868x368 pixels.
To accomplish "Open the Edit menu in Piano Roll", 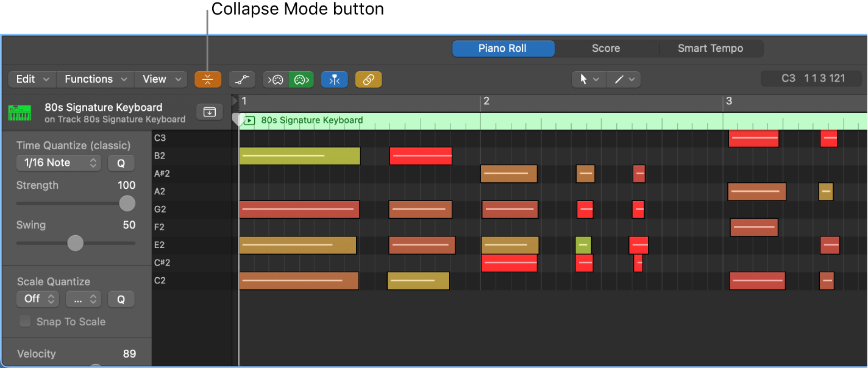I will pos(31,79).
